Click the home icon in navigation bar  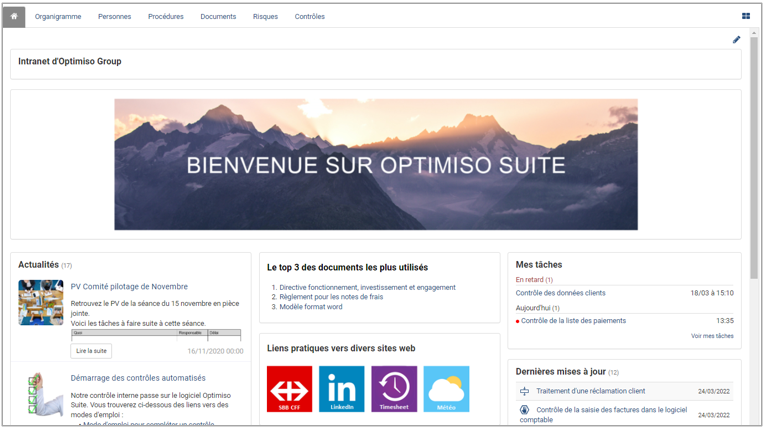click(14, 16)
